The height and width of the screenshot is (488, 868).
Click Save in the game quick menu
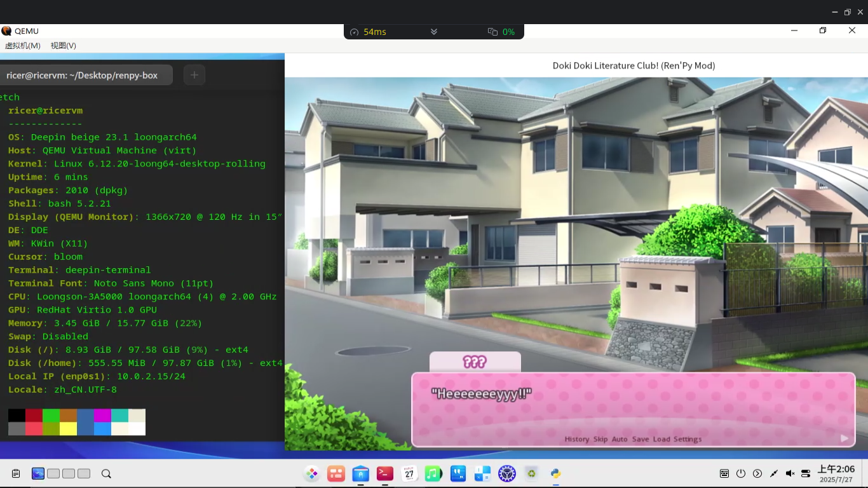641,439
